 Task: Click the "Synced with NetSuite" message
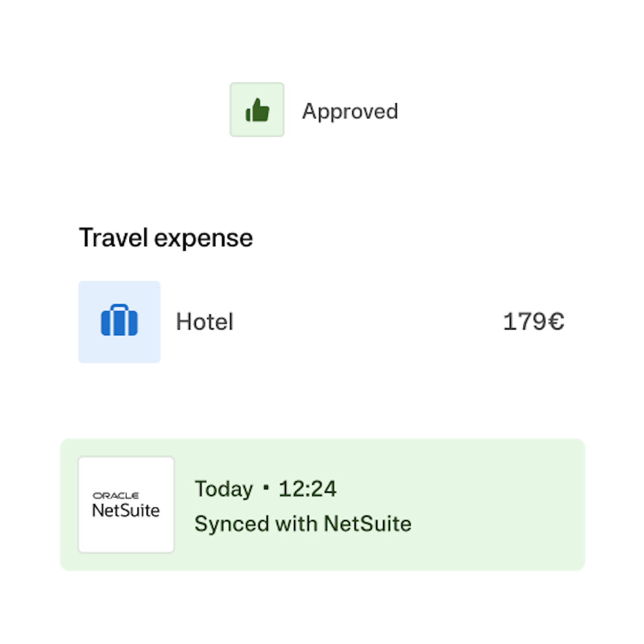pyautogui.click(x=303, y=524)
